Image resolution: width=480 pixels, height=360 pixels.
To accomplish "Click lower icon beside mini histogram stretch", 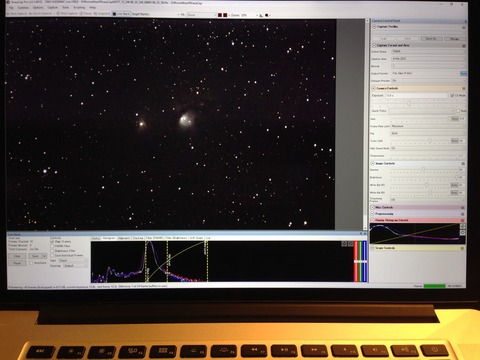I will pos(463,232).
